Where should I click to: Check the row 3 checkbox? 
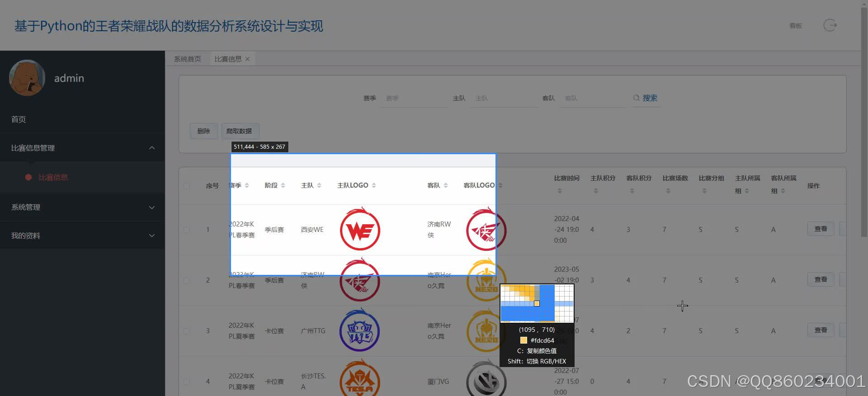[186, 331]
